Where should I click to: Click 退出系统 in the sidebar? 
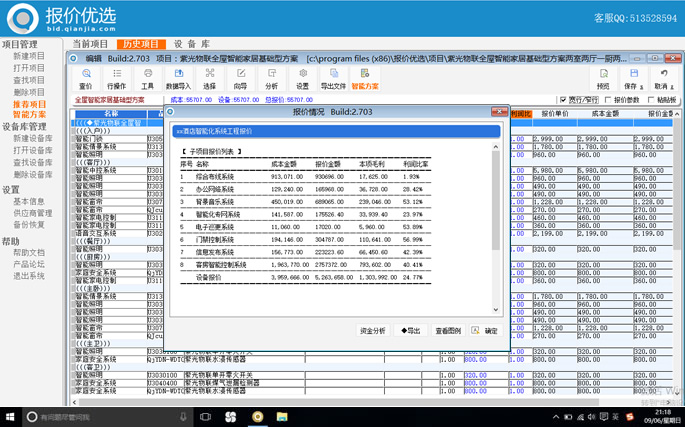tap(29, 276)
